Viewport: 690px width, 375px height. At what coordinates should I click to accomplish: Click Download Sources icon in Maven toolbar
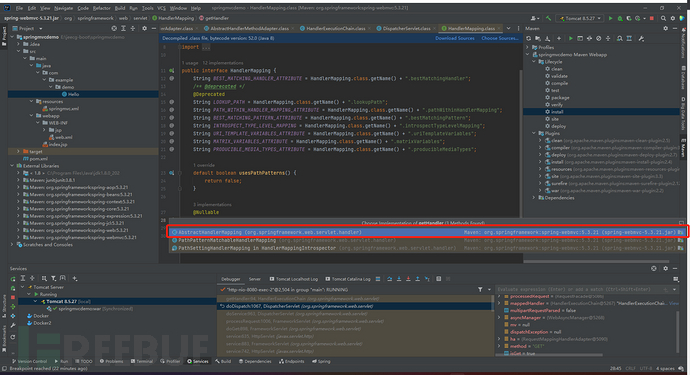pos(547,39)
